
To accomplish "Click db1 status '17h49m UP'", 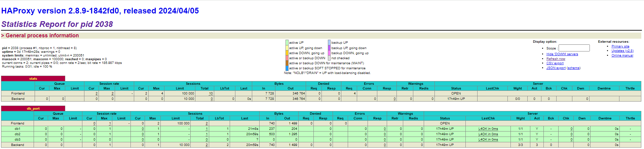I will click(445, 129).
